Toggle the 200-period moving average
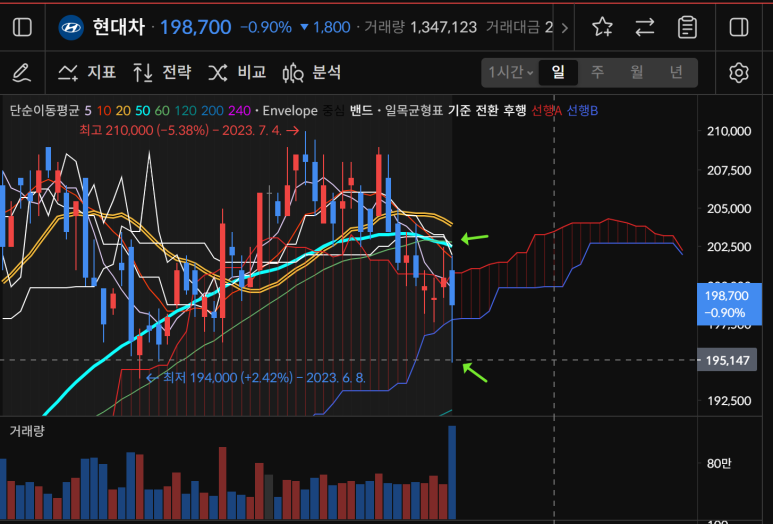The height and width of the screenshot is (524, 773). click(x=212, y=110)
